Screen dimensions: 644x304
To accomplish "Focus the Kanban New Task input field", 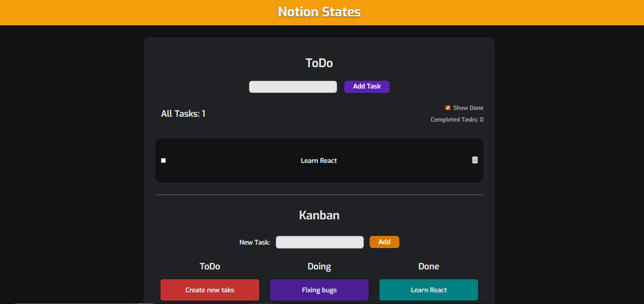I will pyautogui.click(x=320, y=242).
